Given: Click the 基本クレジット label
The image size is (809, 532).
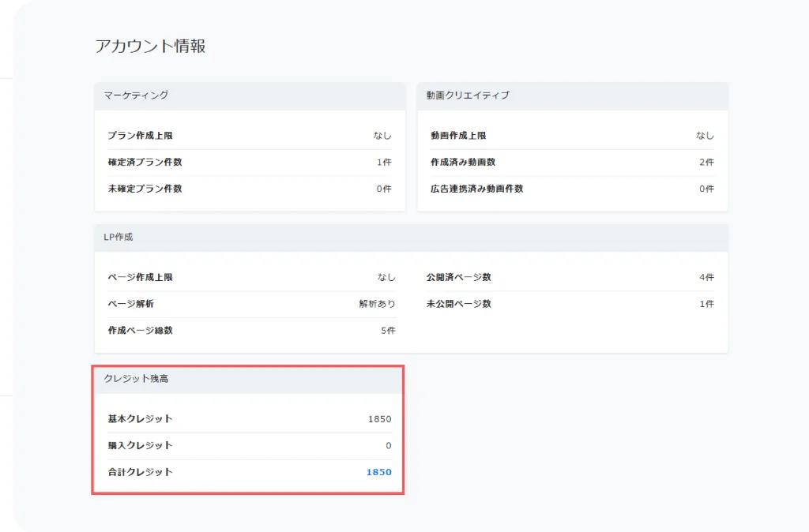Looking at the screenshot, I should (x=140, y=419).
